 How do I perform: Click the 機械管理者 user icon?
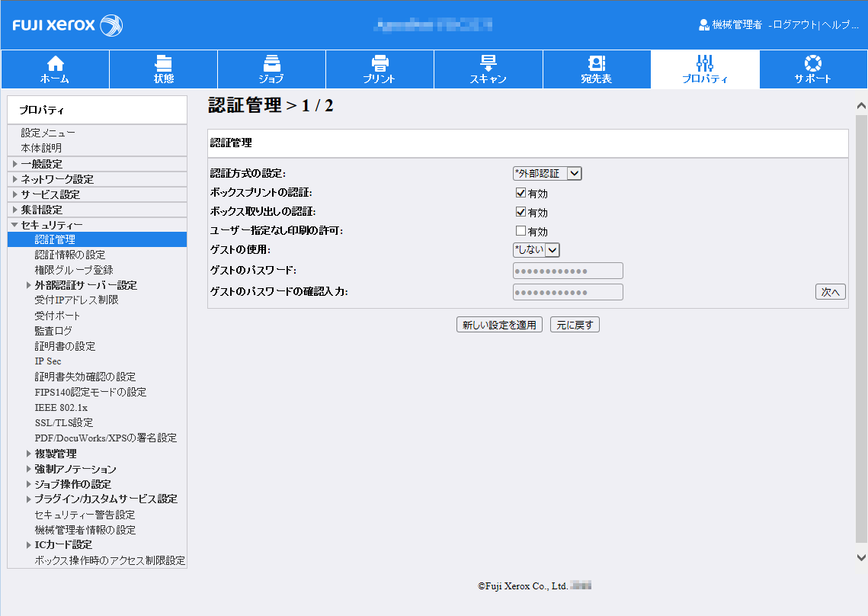pyautogui.click(x=703, y=24)
